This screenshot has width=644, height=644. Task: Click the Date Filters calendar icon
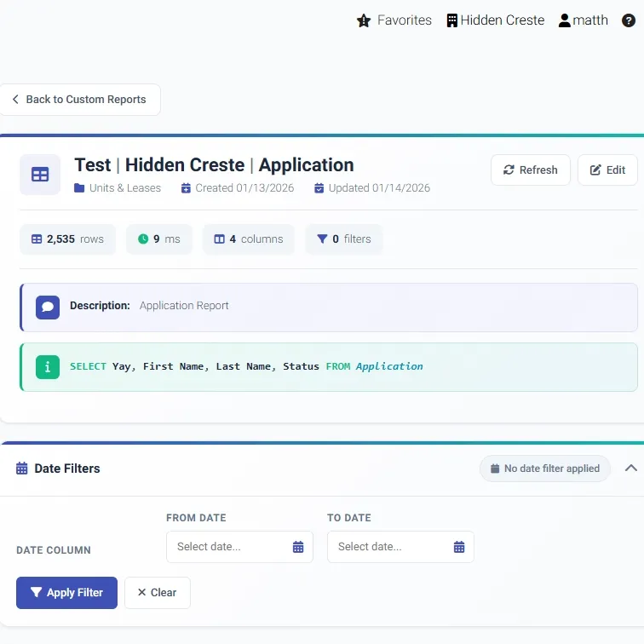coord(22,469)
